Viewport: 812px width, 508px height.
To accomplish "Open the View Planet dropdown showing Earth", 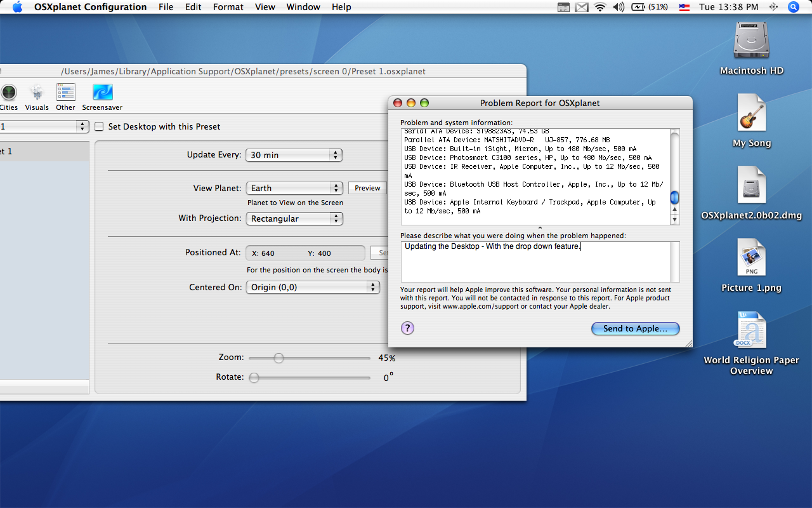I will pos(294,188).
